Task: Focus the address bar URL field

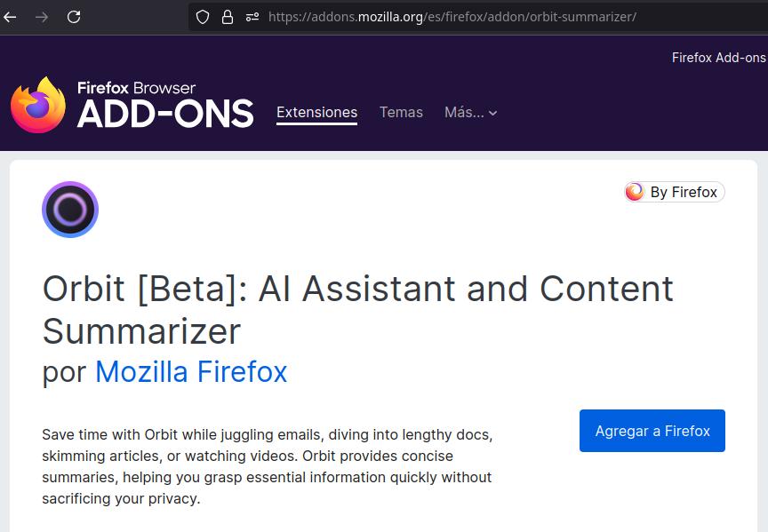Action: coord(477,17)
